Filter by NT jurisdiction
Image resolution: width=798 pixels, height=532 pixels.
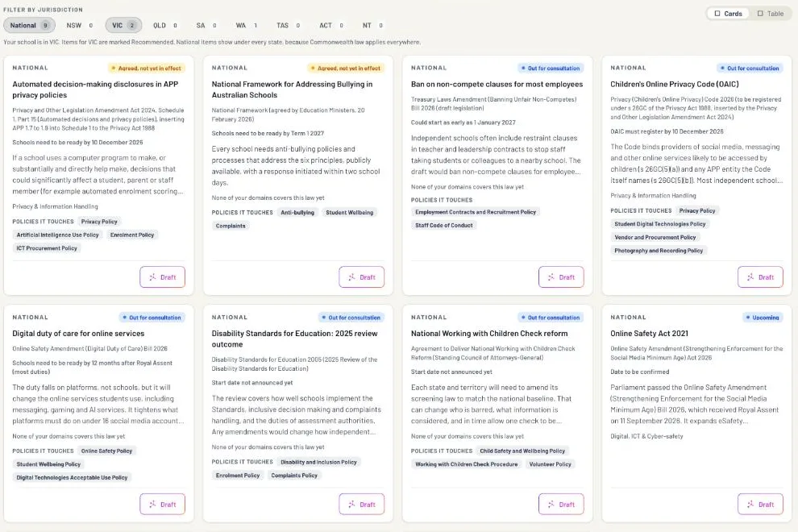(372, 26)
